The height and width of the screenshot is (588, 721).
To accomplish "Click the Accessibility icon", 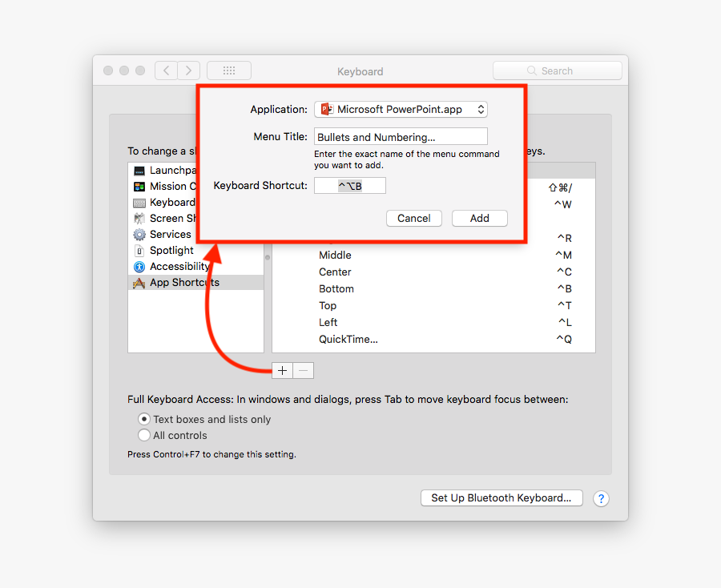I will tap(139, 266).
